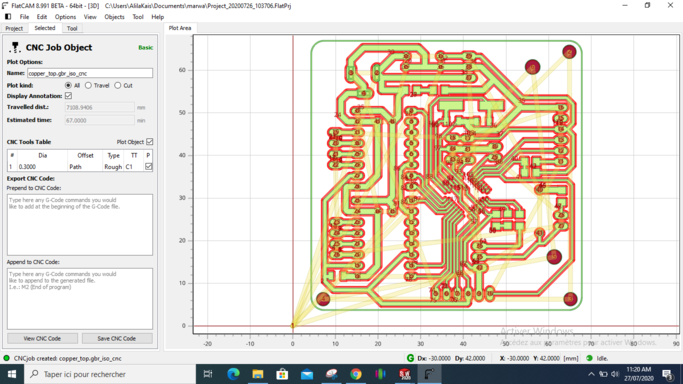Click the CNC Job Object milling icon
This screenshot has width=683, height=384.
(x=15, y=47)
